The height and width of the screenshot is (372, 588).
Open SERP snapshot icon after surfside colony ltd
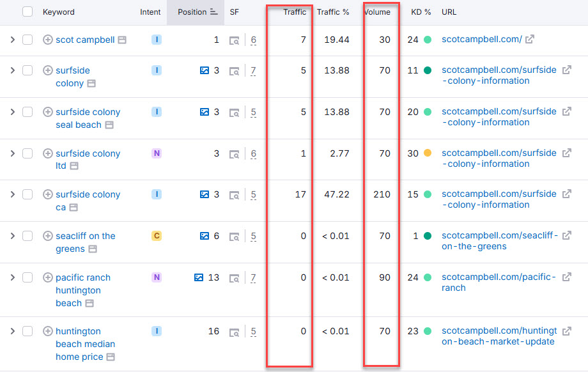(x=74, y=166)
